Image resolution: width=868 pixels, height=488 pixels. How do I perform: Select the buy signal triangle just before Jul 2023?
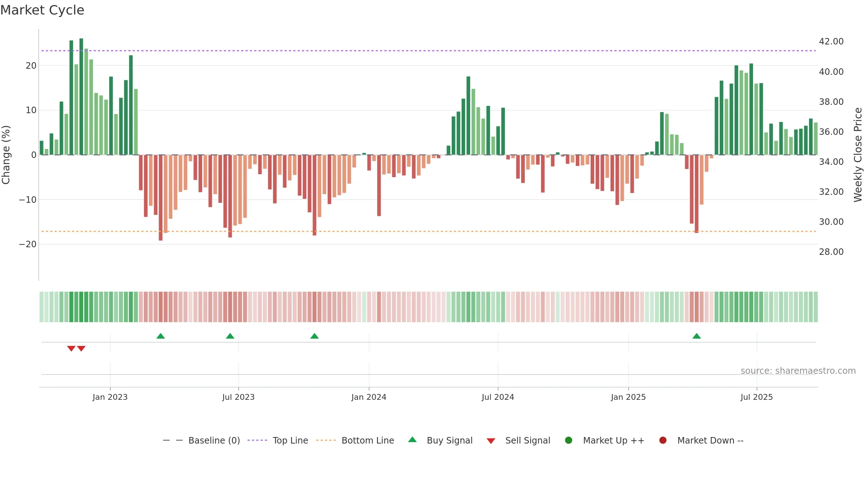tap(230, 336)
